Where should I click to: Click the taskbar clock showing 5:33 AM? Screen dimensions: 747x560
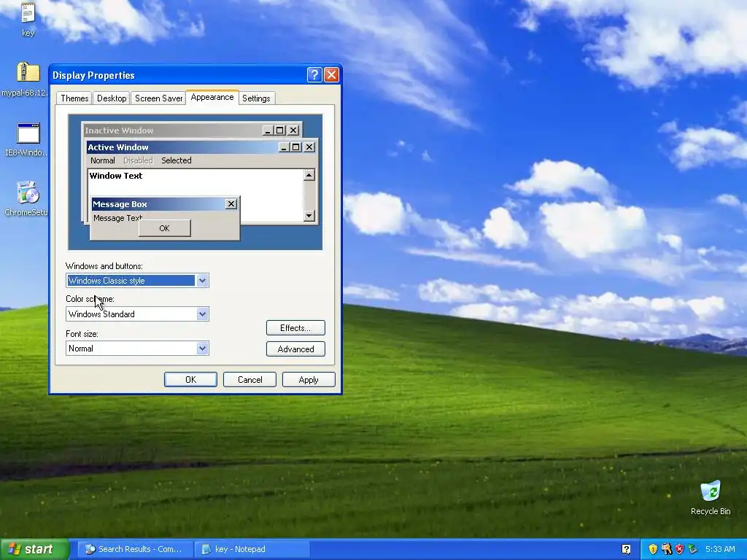[720, 549]
